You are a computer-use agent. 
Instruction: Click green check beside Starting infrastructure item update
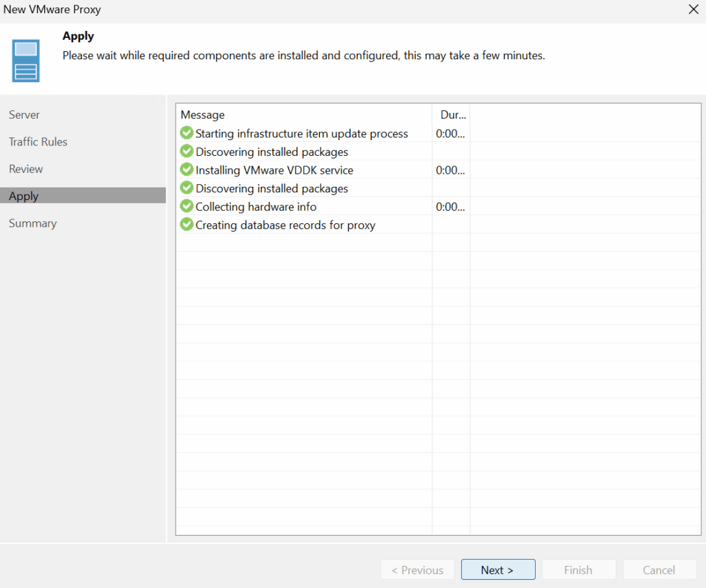pos(186,133)
